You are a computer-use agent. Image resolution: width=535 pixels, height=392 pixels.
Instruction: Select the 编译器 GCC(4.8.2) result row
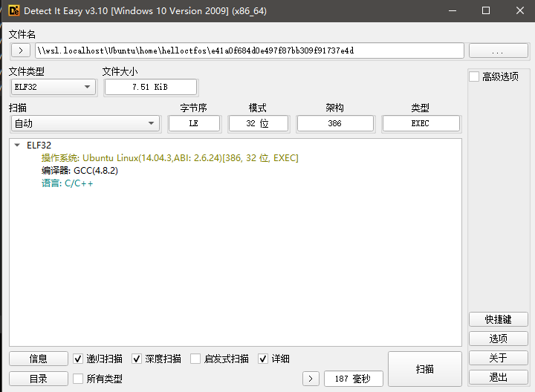pyautogui.click(x=80, y=171)
